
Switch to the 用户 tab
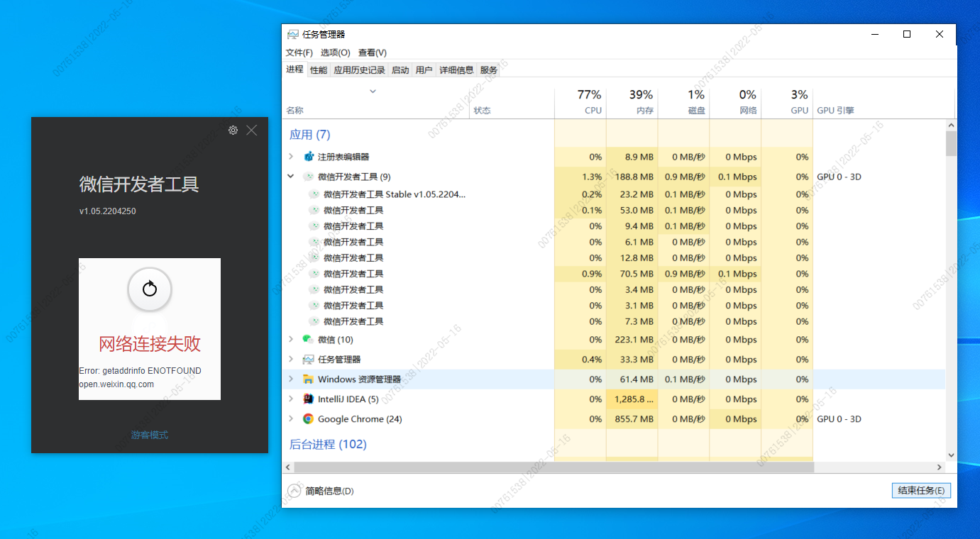point(424,70)
